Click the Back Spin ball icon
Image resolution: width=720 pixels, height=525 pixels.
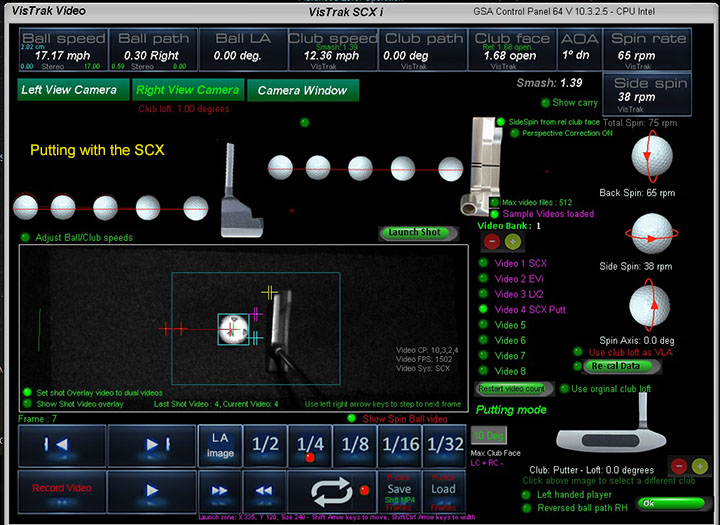point(652,156)
